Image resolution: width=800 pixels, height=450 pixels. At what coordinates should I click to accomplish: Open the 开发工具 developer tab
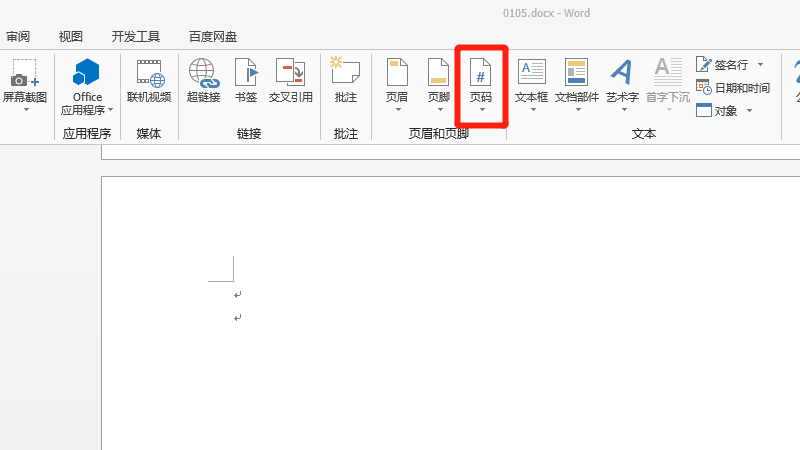135,36
